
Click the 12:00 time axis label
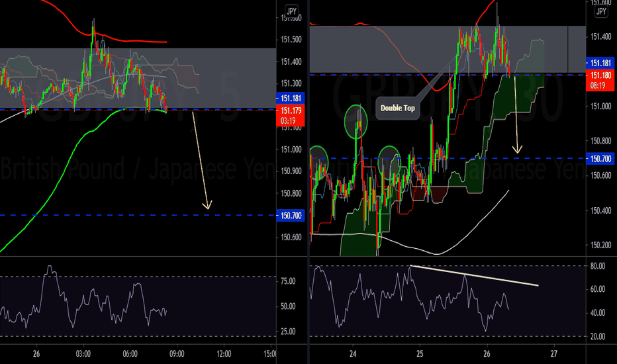point(224,354)
